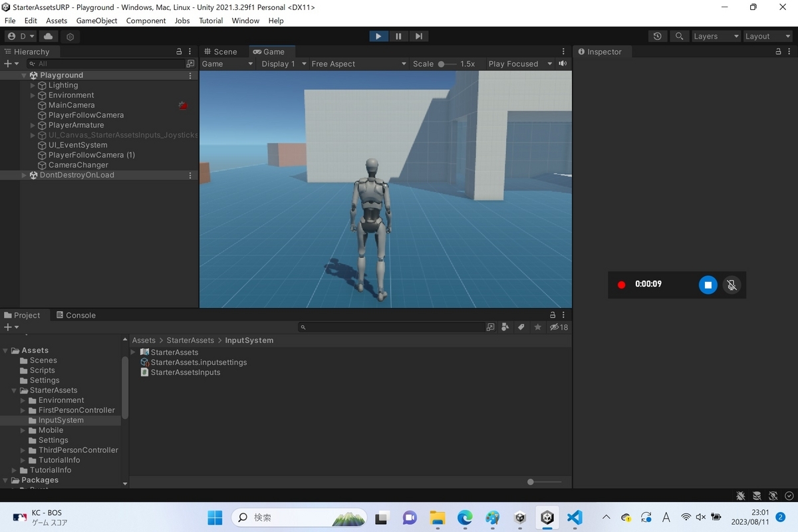Open the Windows Start menu
This screenshot has height=532, width=798.
(215, 517)
